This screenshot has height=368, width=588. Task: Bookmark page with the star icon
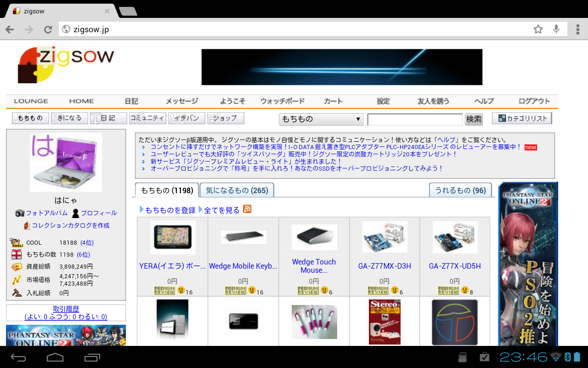coord(538,29)
